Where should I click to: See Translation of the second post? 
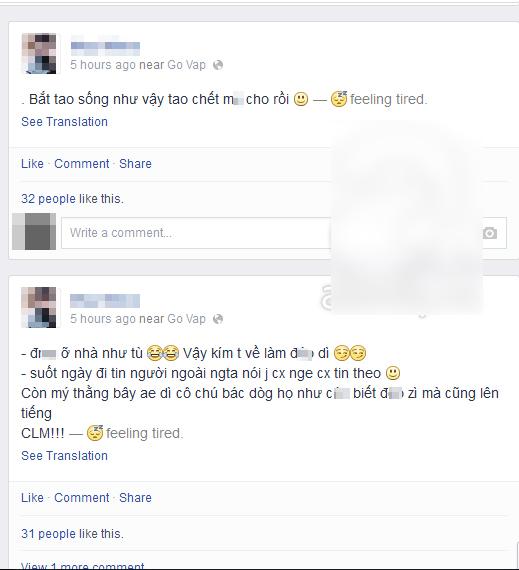[x=64, y=456]
